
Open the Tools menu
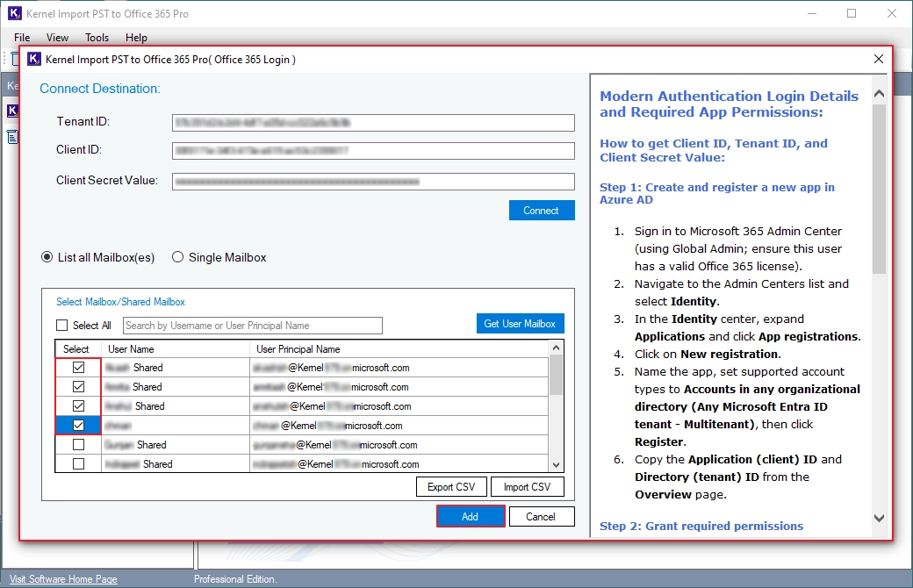point(97,37)
